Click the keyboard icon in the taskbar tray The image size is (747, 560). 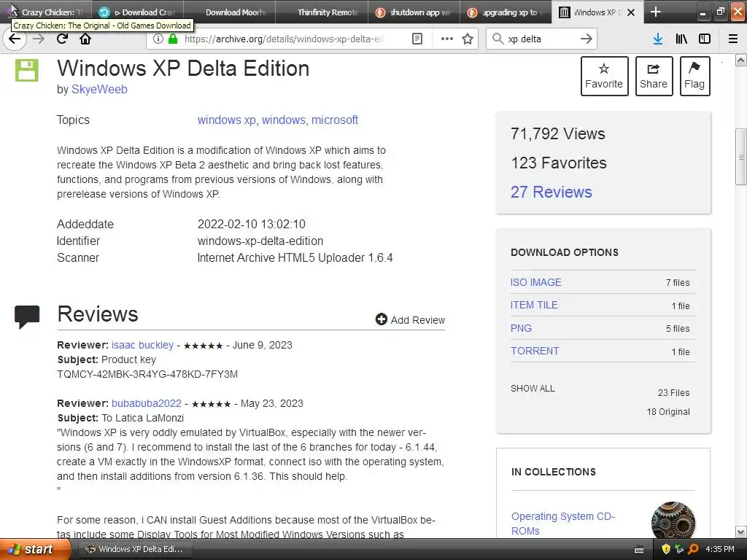[x=639, y=550]
